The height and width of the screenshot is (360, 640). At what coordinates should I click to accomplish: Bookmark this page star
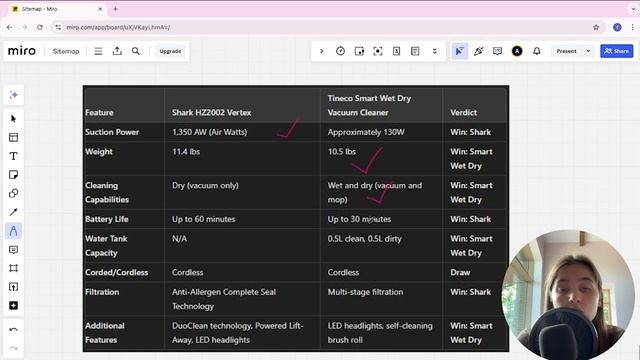tap(596, 27)
